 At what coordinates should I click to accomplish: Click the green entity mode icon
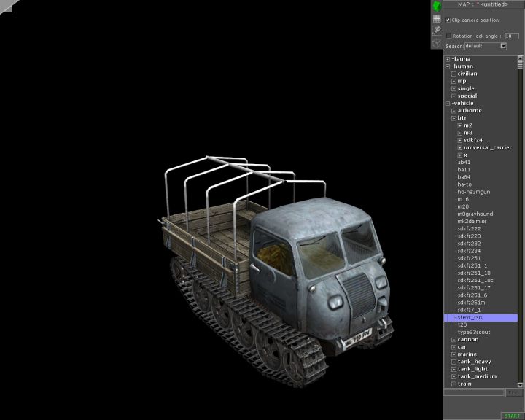tap(436, 6)
